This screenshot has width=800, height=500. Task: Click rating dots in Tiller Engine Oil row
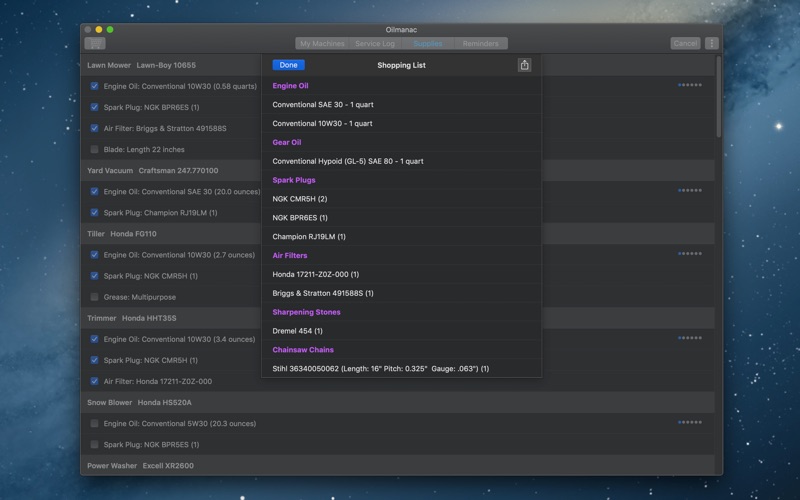point(690,254)
